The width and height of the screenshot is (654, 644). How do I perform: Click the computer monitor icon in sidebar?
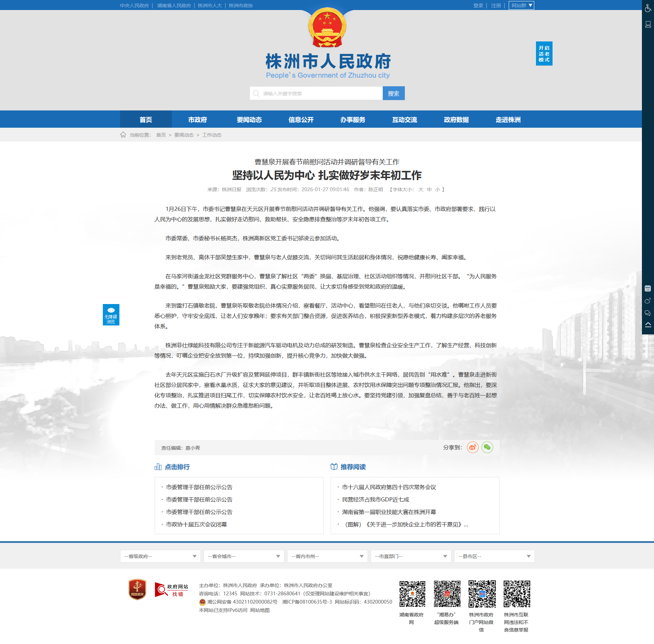coord(648,24)
